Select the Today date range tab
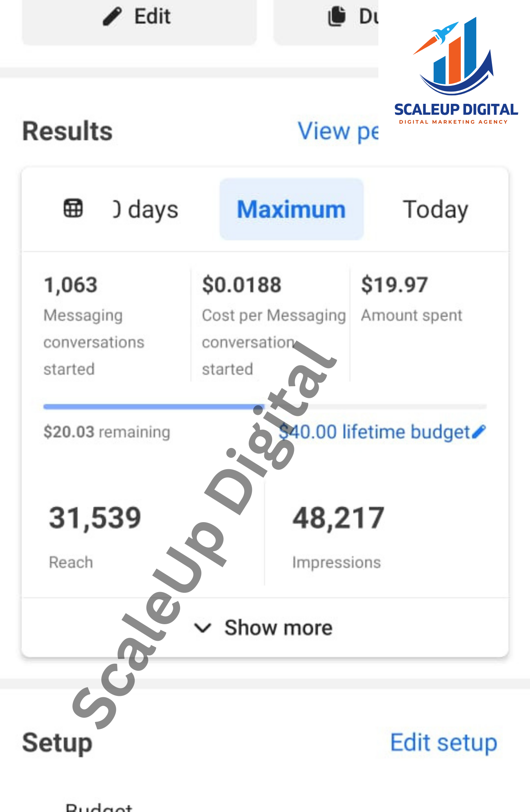The height and width of the screenshot is (812, 530). (x=435, y=209)
